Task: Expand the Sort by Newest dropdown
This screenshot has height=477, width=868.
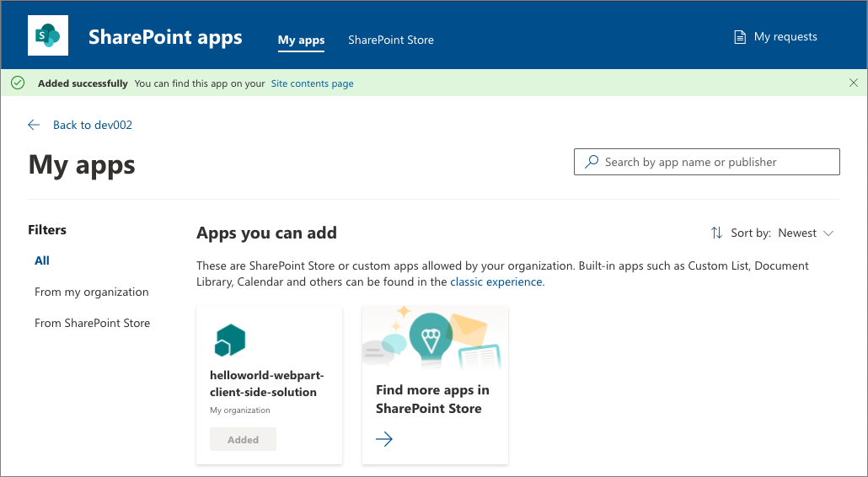Action: (x=772, y=233)
